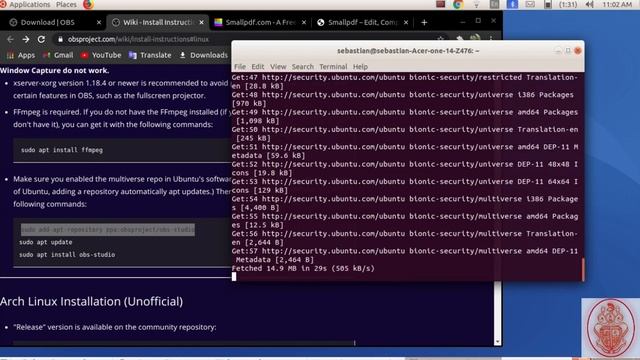Open the File menu in Terminal

tap(240, 67)
